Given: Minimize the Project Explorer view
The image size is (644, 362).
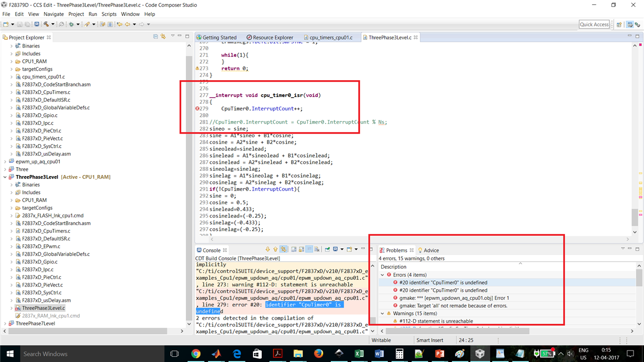Looking at the screenshot, I should 180,36.
